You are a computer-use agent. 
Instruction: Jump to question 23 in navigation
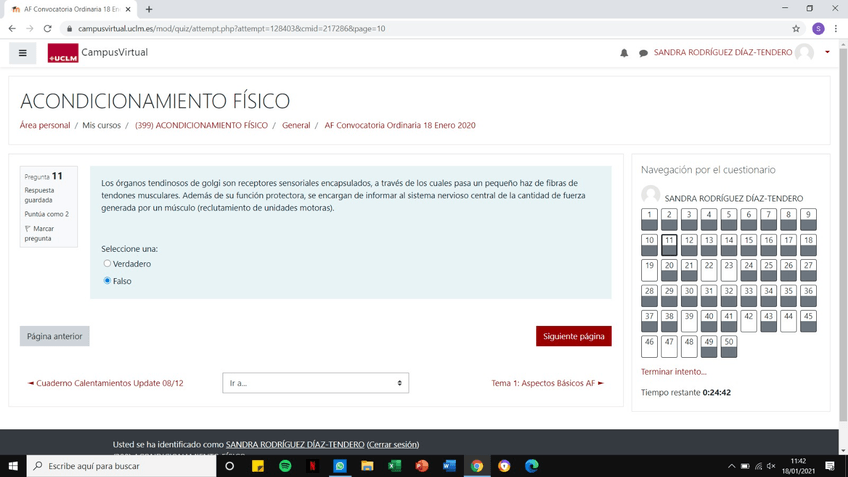click(x=728, y=270)
